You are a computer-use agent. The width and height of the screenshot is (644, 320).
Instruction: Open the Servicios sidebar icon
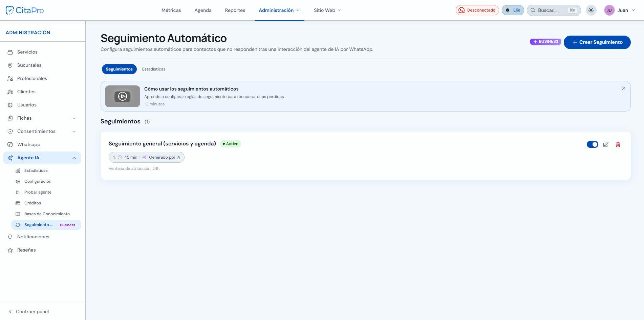coord(10,52)
